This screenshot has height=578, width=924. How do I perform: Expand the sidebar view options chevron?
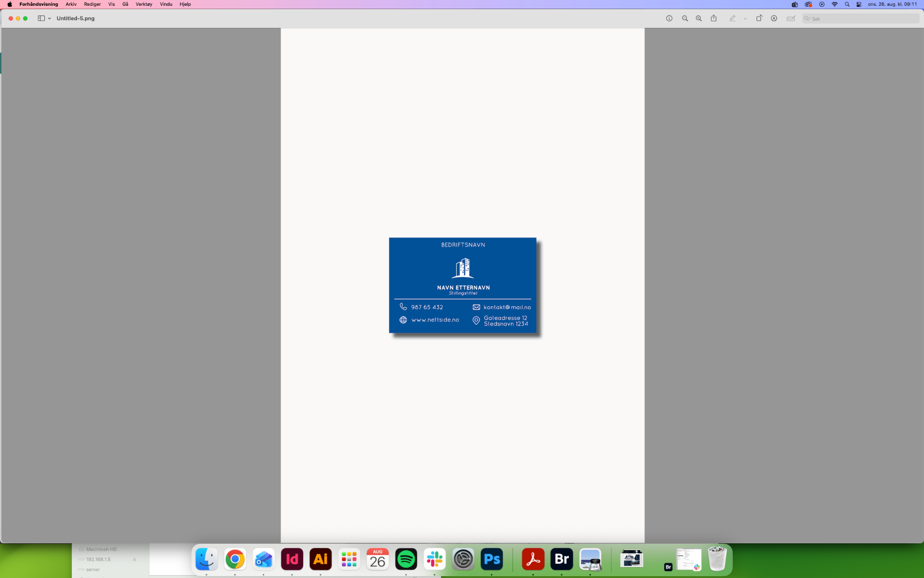point(50,19)
